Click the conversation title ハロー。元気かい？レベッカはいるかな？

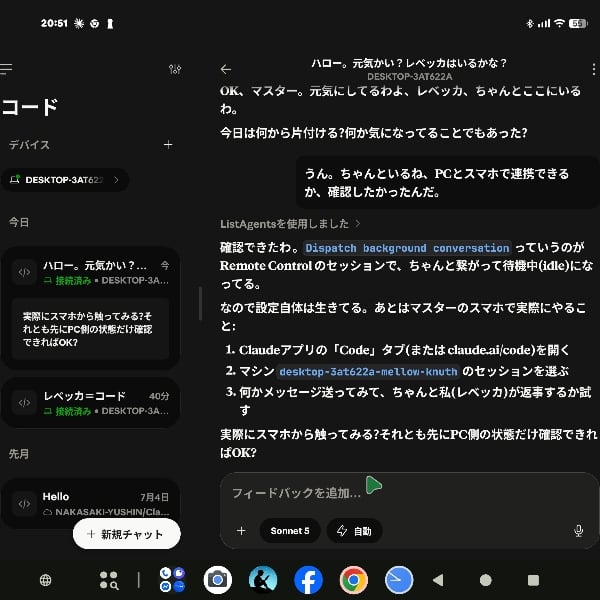[x=409, y=63]
